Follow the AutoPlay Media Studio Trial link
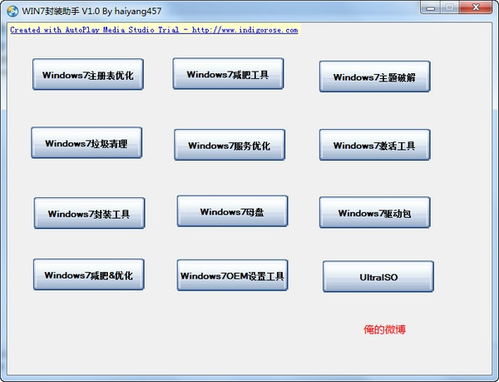Image resolution: width=499 pixels, height=382 pixels. click(154, 30)
